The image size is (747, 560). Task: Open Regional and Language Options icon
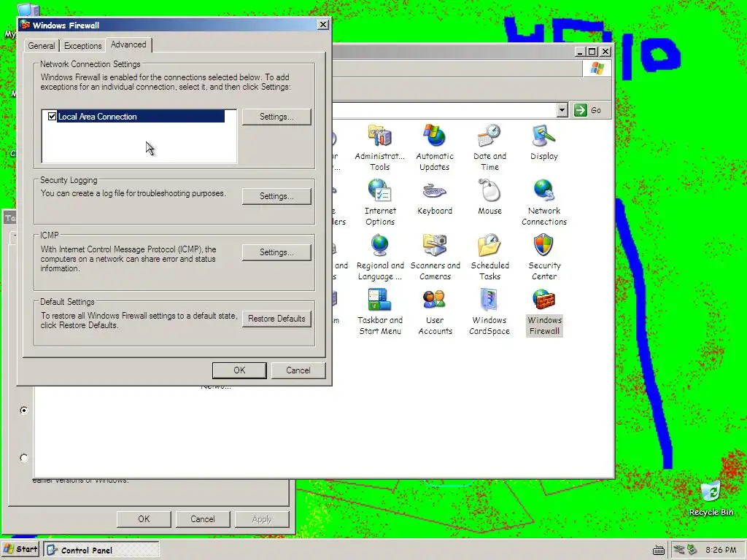(x=380, y=257)
